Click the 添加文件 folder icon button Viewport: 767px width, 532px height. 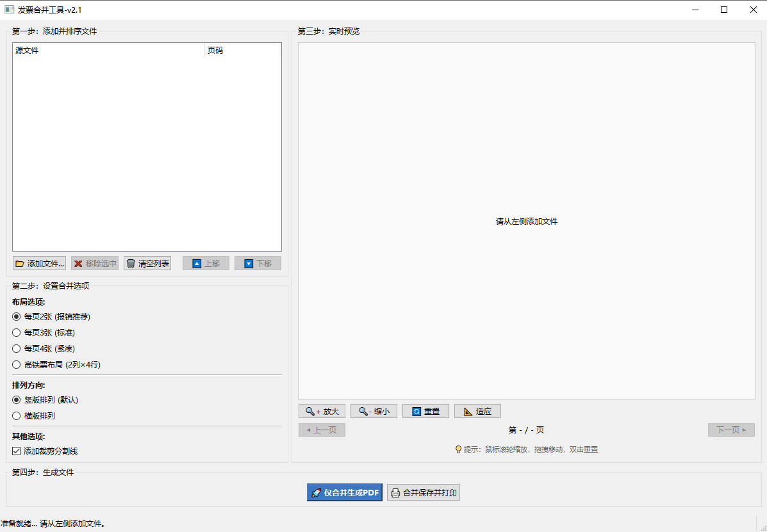click(39, 263)
